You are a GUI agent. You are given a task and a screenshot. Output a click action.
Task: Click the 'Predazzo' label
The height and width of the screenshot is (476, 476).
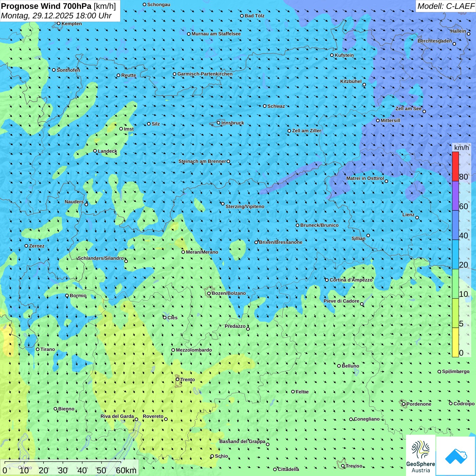[235, 326]
